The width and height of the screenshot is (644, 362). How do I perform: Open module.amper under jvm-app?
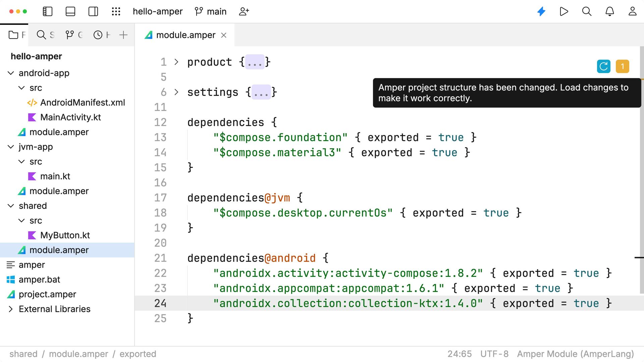[59, 191]
